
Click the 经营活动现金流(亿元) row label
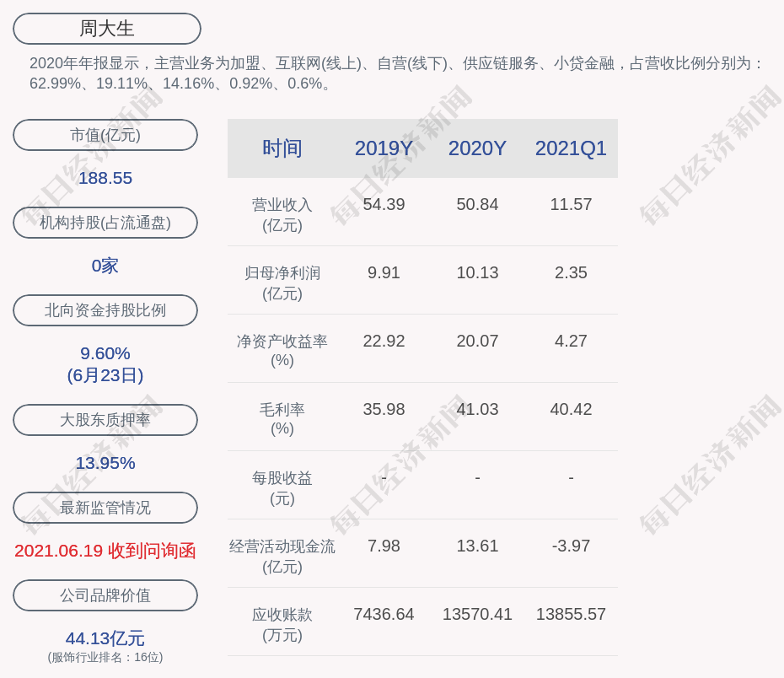tap(282, 557)
